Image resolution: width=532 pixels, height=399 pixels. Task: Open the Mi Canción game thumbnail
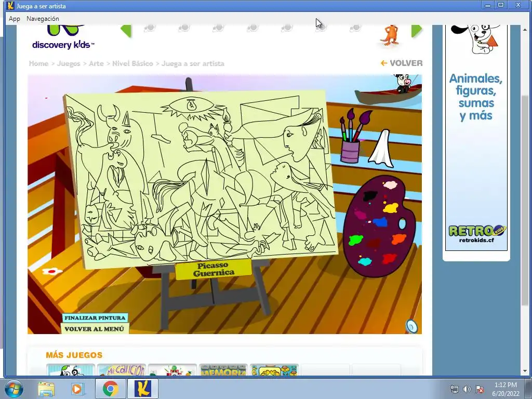click(122, 370)
